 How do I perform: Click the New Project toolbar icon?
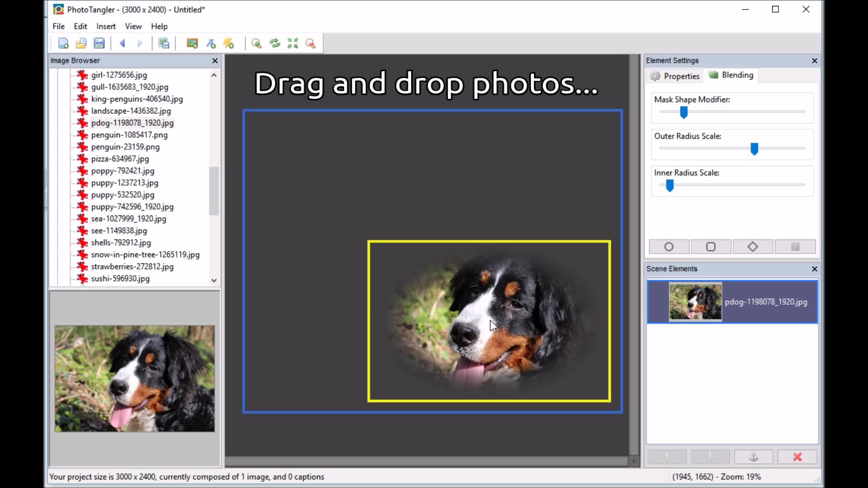click(x=63, y=43)
